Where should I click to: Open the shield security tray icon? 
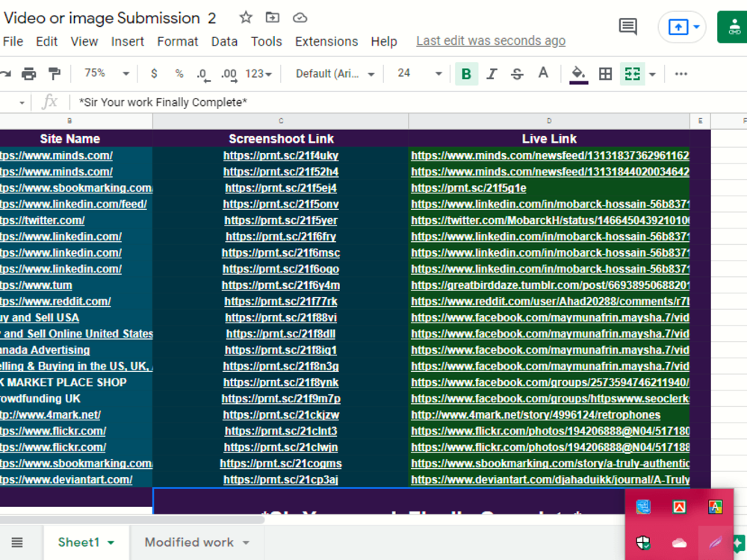coord(643,543)
